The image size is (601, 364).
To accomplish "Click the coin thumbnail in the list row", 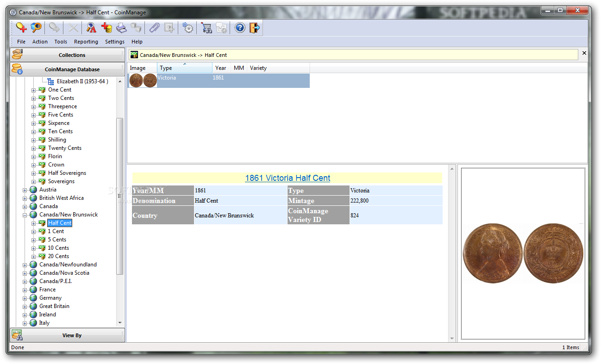I will tap(143, 80).
